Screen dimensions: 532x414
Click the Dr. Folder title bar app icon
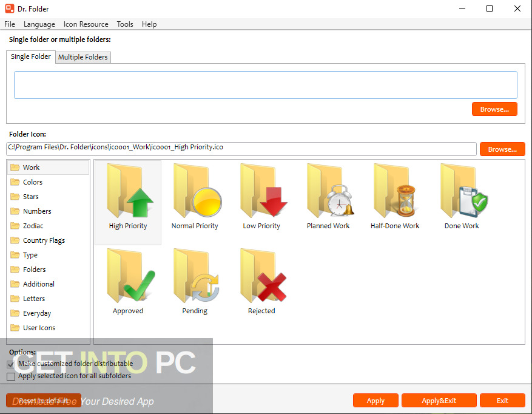pos(10,8)
